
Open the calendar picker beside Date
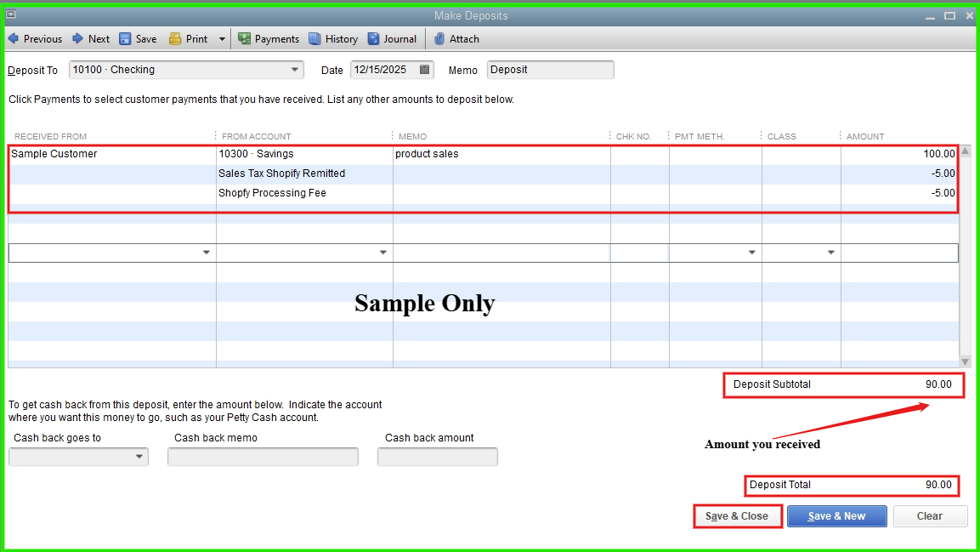click(425, 70)
